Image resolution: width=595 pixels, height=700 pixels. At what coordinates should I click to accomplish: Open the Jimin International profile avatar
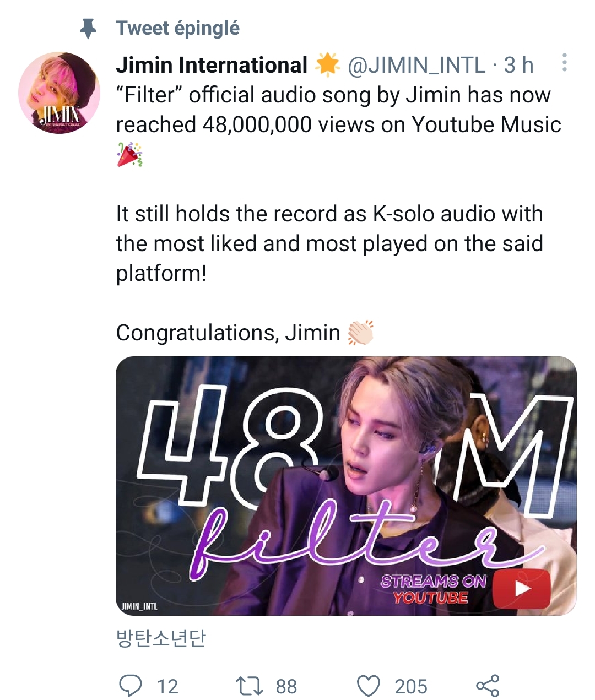59,93
